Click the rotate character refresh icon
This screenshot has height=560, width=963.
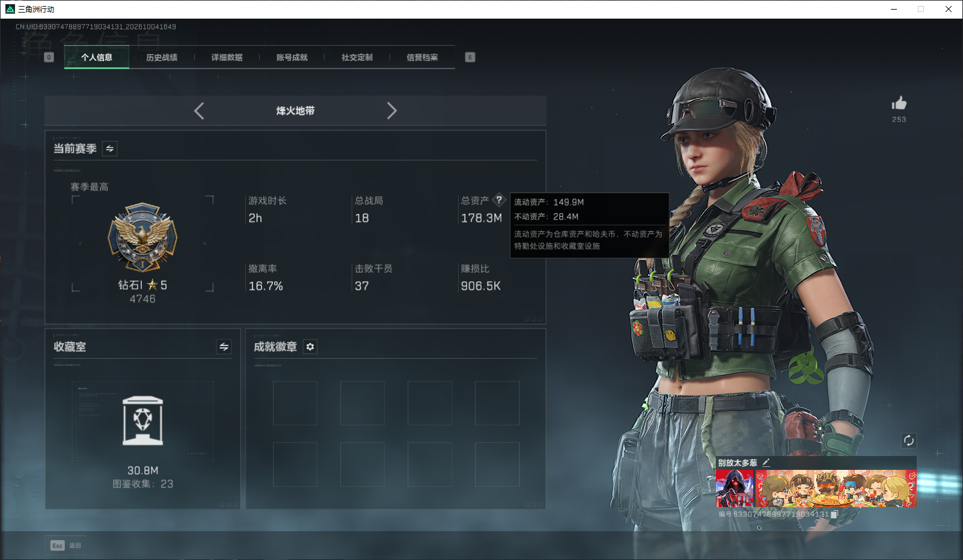[908, 440]
